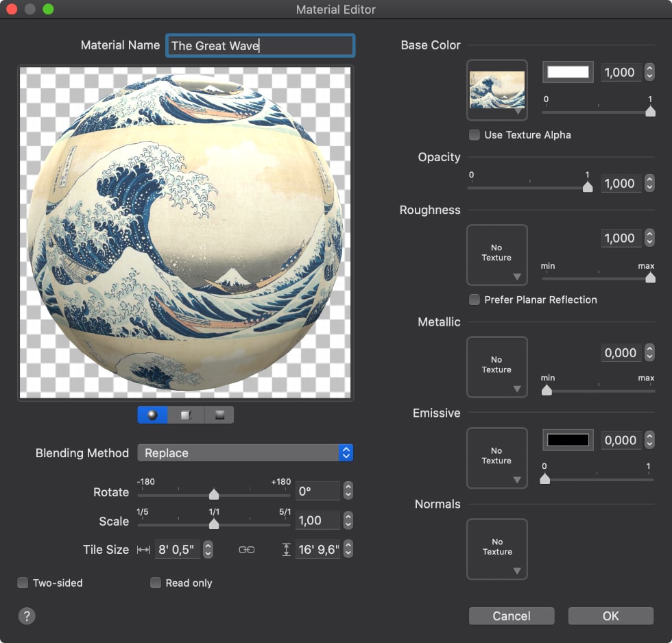Click the tile height field 16' 9,6"
Viewport: 672px width, 643px height.
coord(317,549)
